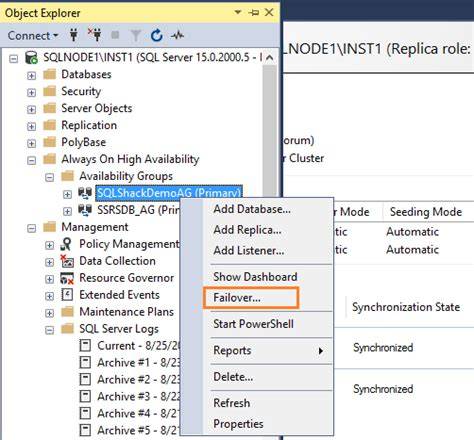Click the Data Collection icon
474x440 pixels.
click(x=67, y=261)
